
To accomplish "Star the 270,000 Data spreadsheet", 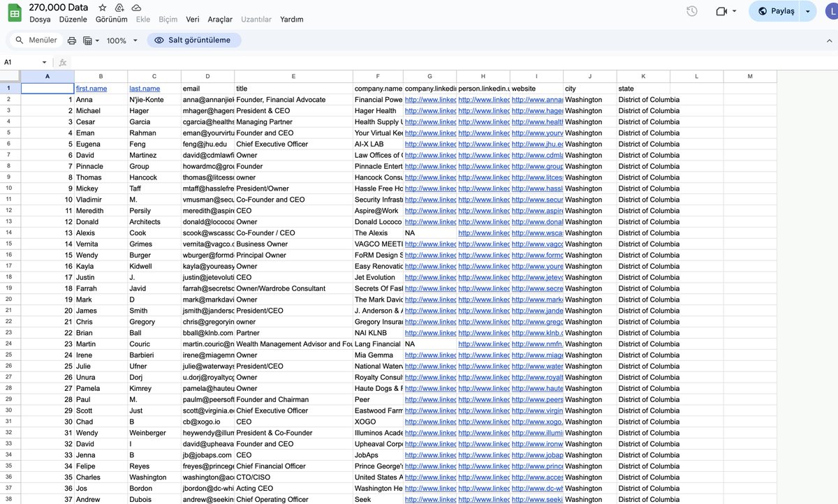I will (x=101, y=7).
